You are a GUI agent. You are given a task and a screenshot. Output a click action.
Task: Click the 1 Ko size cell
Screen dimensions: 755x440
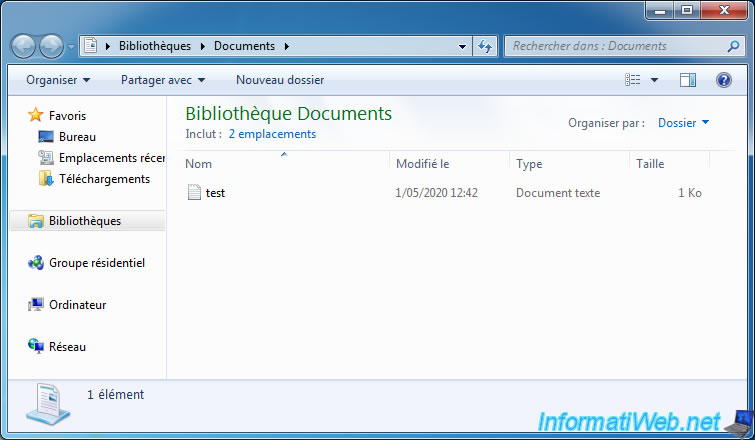[x=690, y=193]
